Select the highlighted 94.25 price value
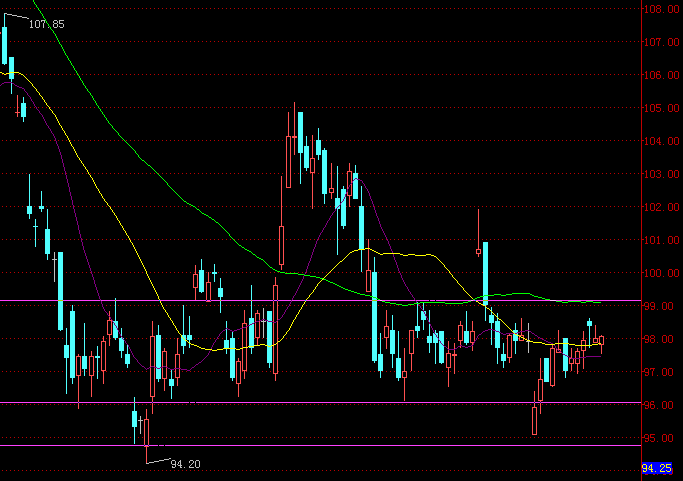Screen dimensions: 683x481 click(x=657, y=468)
